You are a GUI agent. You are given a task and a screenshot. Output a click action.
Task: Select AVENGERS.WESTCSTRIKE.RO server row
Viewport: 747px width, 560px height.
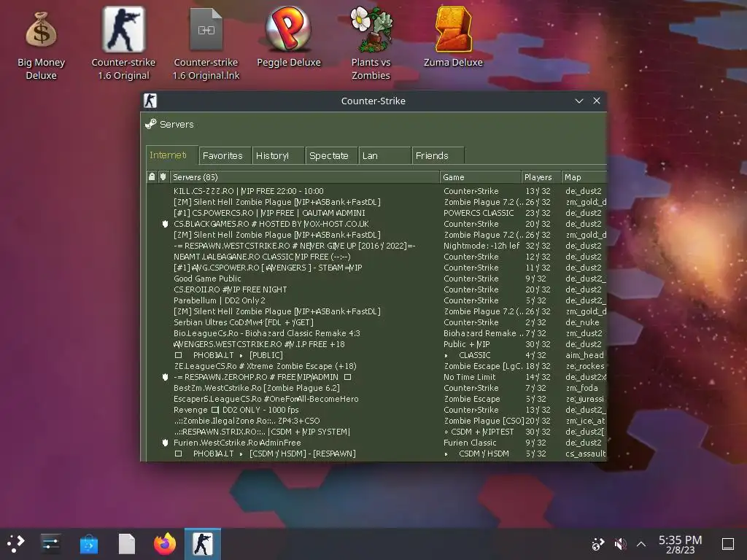(x=376, y=344)
